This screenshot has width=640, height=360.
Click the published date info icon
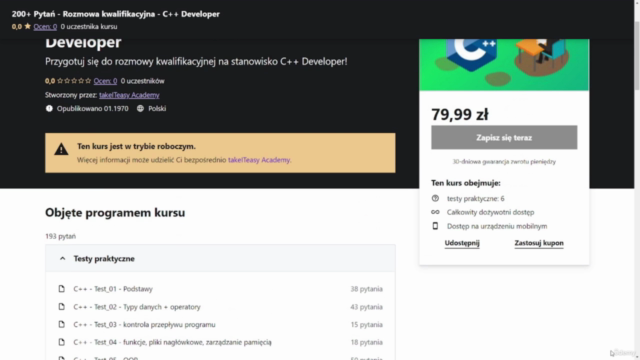click(x=49, y=109)
